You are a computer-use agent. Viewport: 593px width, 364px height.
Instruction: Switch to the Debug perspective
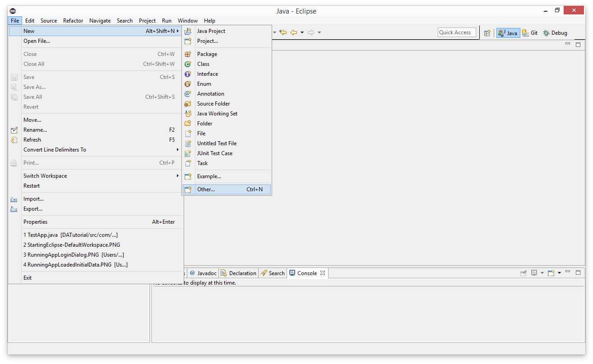[555, 33]
